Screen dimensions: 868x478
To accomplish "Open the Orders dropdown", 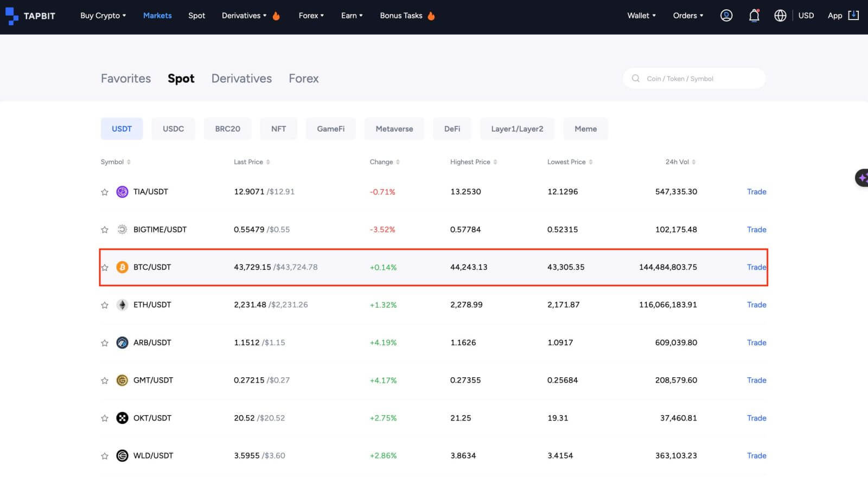I will point(688,16).
